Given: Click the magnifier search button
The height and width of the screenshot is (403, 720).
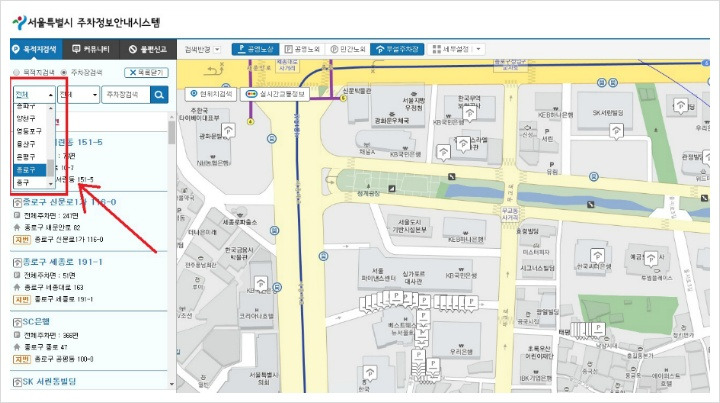Looking at the screenshot, I should tap(159, 95).
